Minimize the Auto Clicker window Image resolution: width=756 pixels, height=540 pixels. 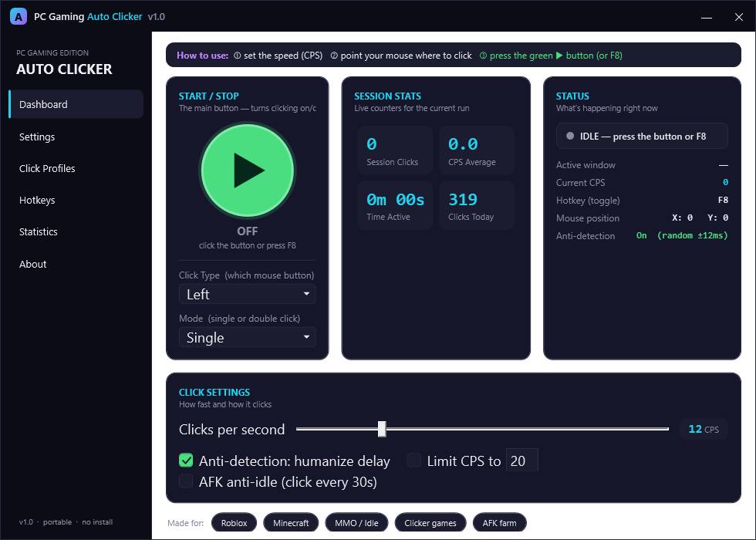(x=707, y=17)
